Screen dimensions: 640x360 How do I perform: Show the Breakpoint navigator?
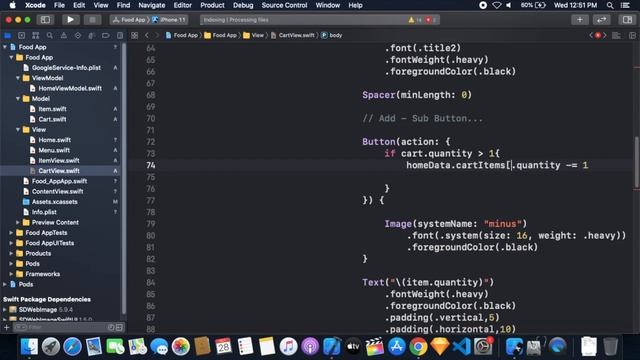pyautogui.click(x=105, y=36)
